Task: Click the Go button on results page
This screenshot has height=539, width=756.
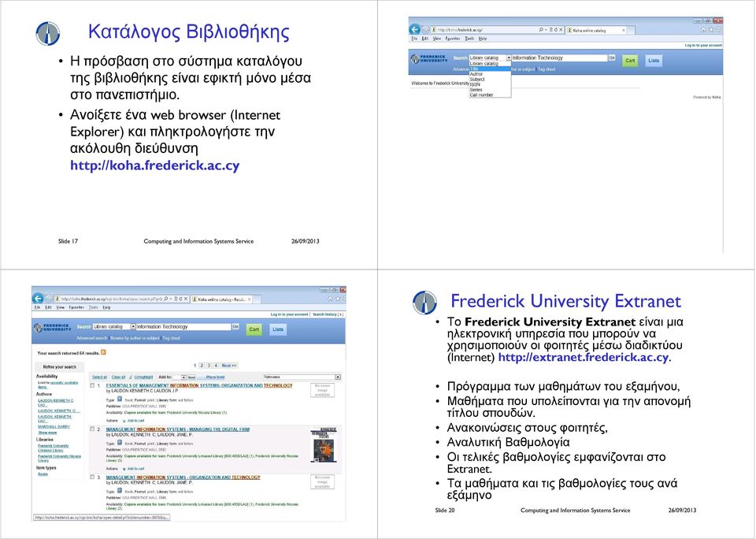Action: pyautogui.click(x=235, y=327)
